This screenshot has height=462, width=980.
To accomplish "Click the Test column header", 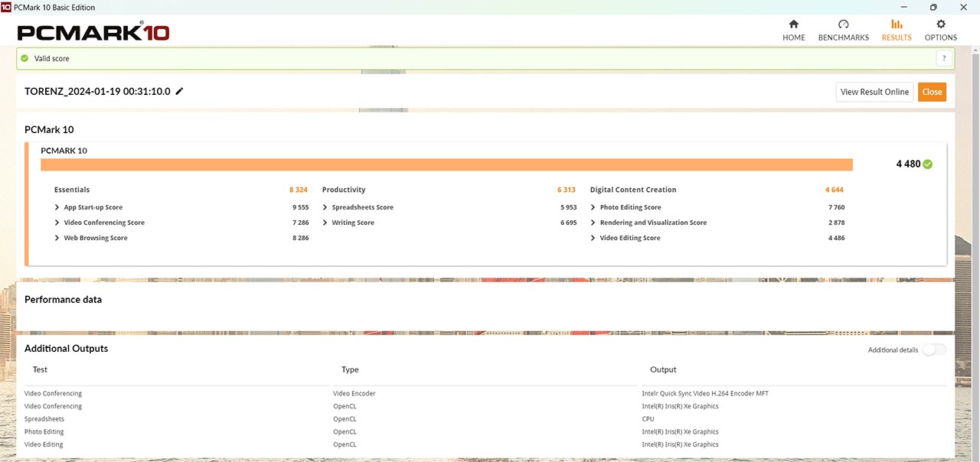I will (x=40, y=369).
